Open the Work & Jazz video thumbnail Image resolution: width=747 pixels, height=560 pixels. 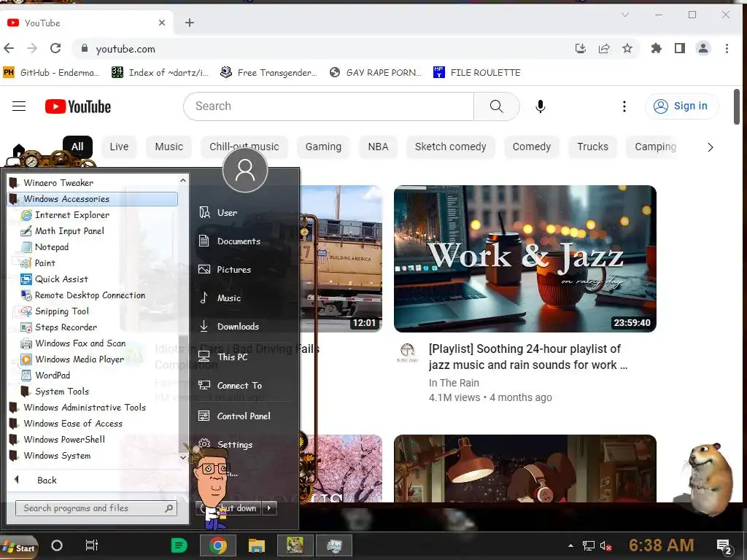coord(525,259)
